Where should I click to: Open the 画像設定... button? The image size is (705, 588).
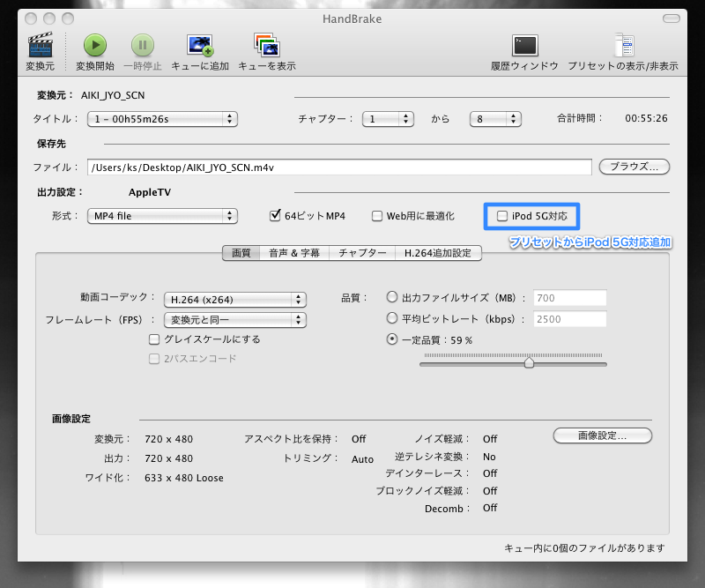pyautogui.click(x=602, y=435)
